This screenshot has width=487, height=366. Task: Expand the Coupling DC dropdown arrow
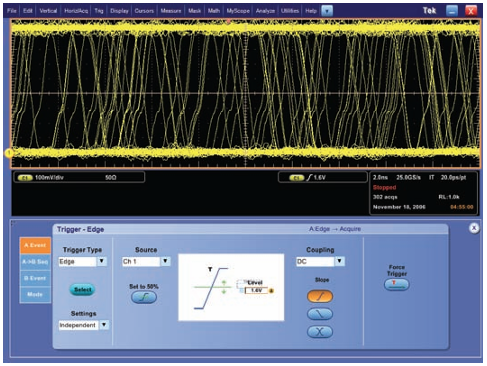click(339, 261)
